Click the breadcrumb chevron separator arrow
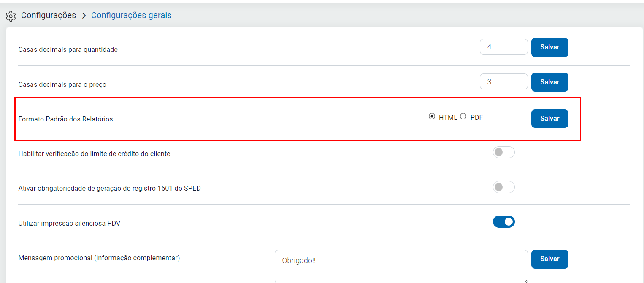This screenshot has width=644, height=283. point(84,16)
